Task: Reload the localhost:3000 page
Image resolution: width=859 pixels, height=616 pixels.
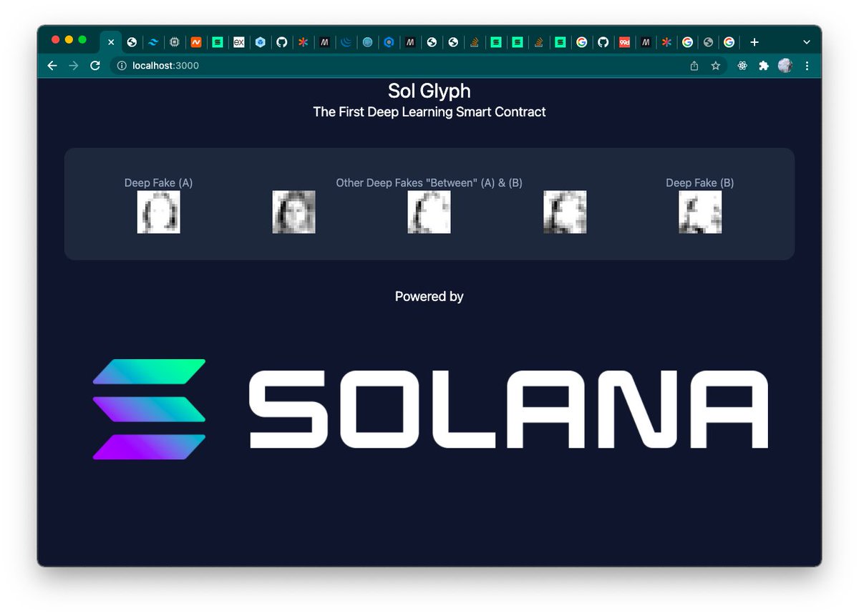Action: click(x=95, y=66)
